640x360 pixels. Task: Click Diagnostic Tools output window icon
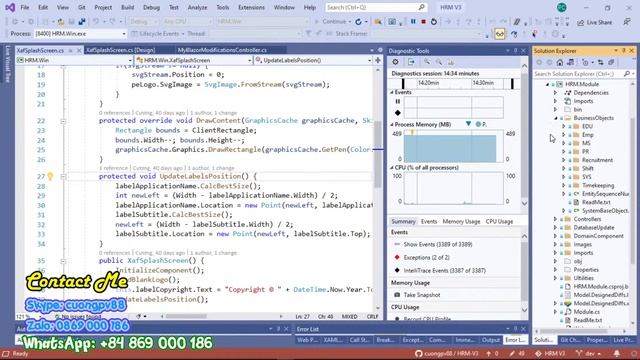[411, 62]
